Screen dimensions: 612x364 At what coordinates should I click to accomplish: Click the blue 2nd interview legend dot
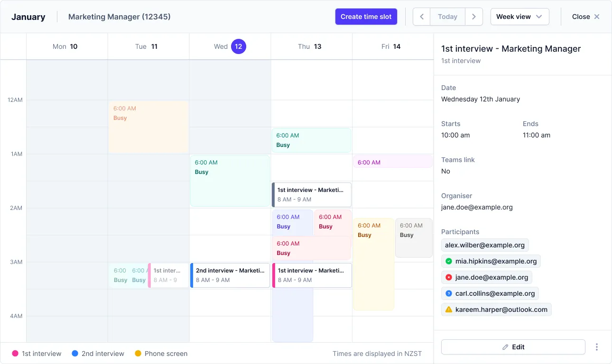tap(75, 354)
